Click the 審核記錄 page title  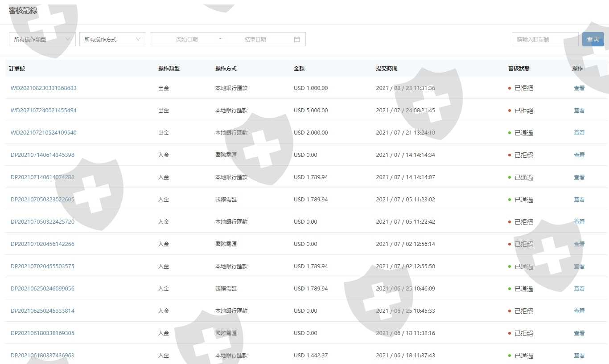pos(23,11)
